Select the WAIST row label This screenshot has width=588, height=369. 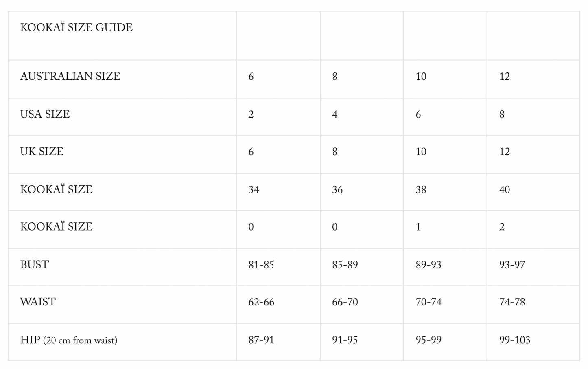pyautogui.click(x=38, y=302)
